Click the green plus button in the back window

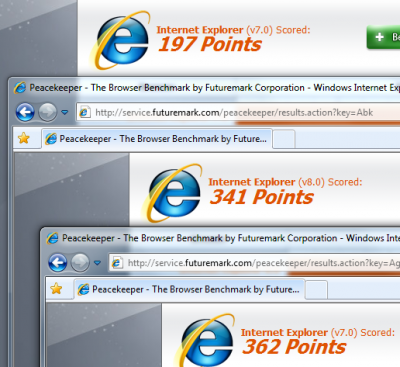[383, 37]
